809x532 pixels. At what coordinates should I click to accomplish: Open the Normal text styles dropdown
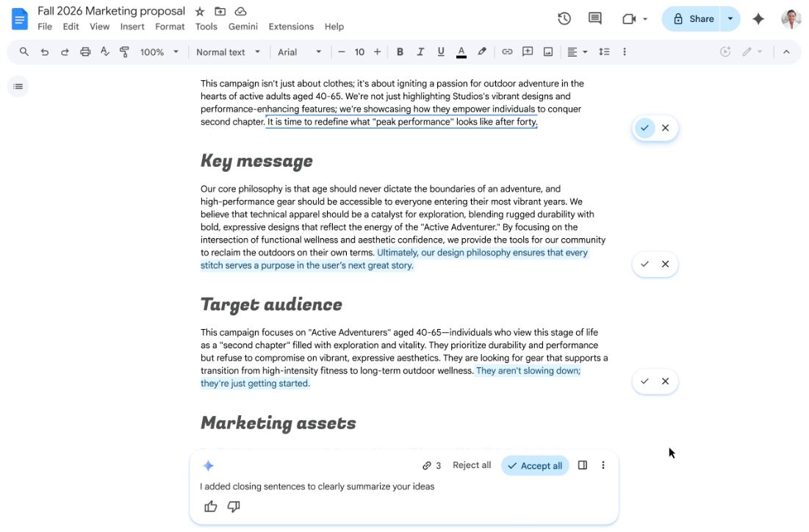228,51
